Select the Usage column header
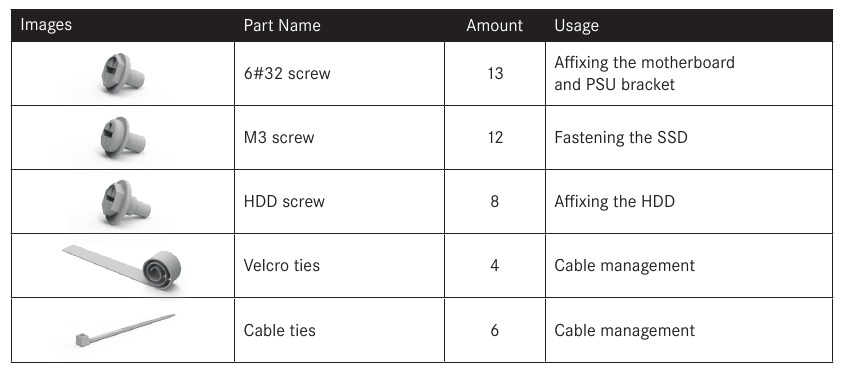 [x=577, y=25]
